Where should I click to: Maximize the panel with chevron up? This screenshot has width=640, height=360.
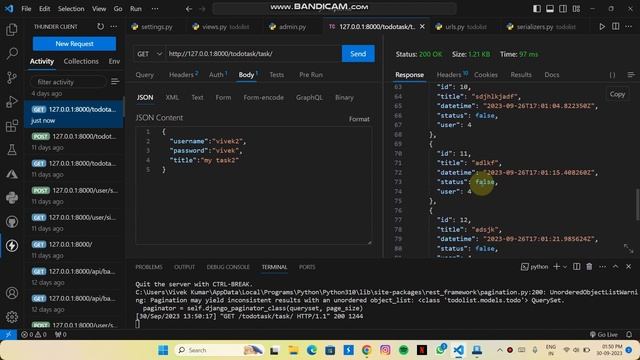click(616, 267)
